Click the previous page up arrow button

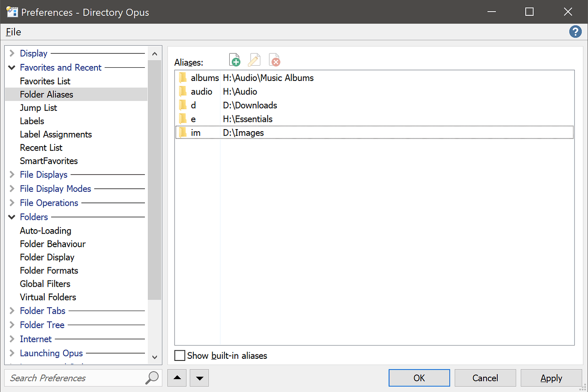[x=177, y=378]
